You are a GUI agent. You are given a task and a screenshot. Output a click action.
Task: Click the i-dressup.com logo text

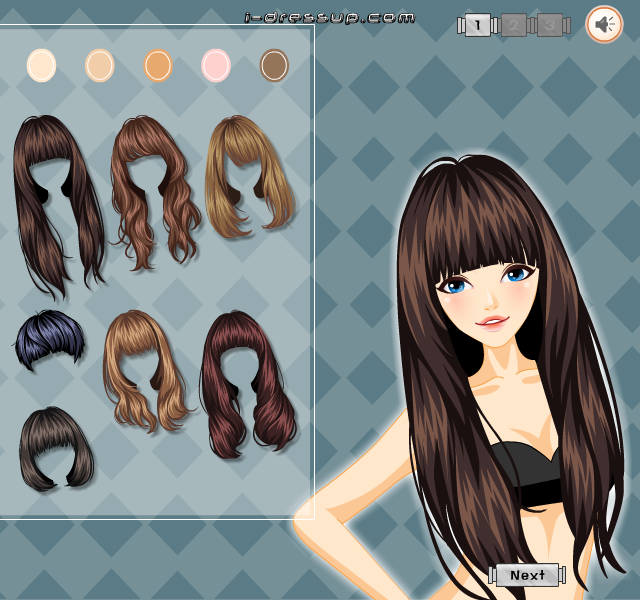[330, 18]
